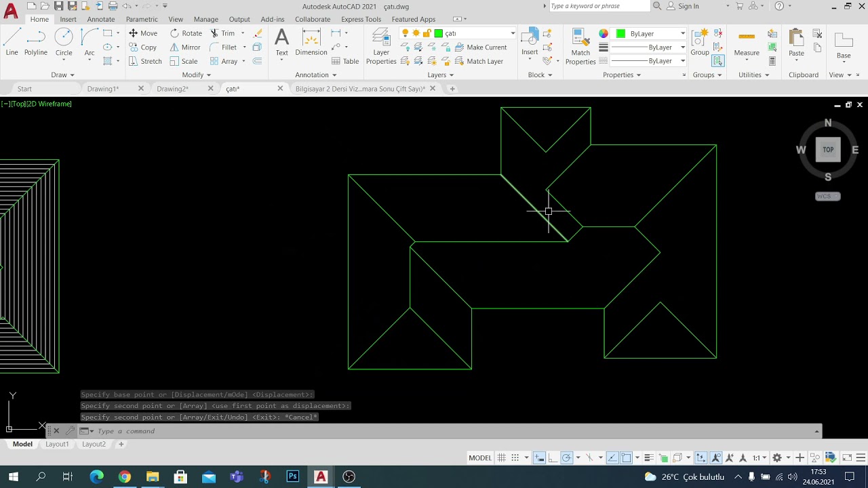This screenshot has height=488, width=868.
Task: Click the command line input field
Action: (x=454, y=431)
